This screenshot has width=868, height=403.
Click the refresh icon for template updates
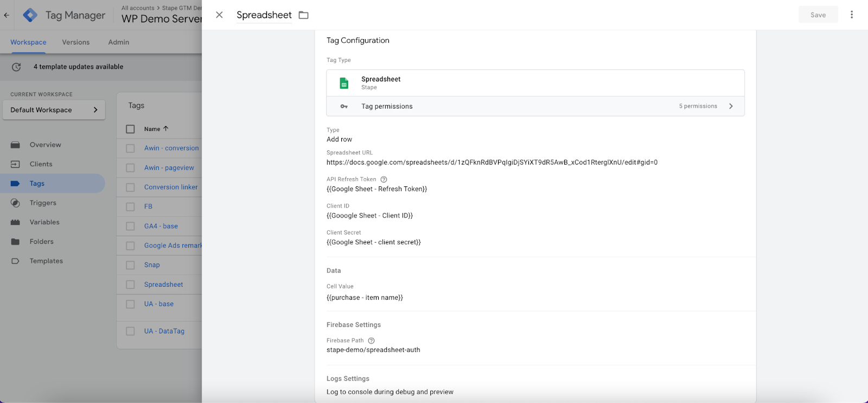[16, 67]
